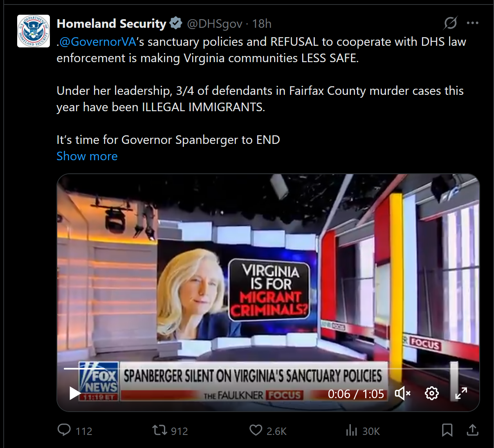Viewport: 494px width, 448px height.
Task: Play the Fox News video
Action: 75,393
